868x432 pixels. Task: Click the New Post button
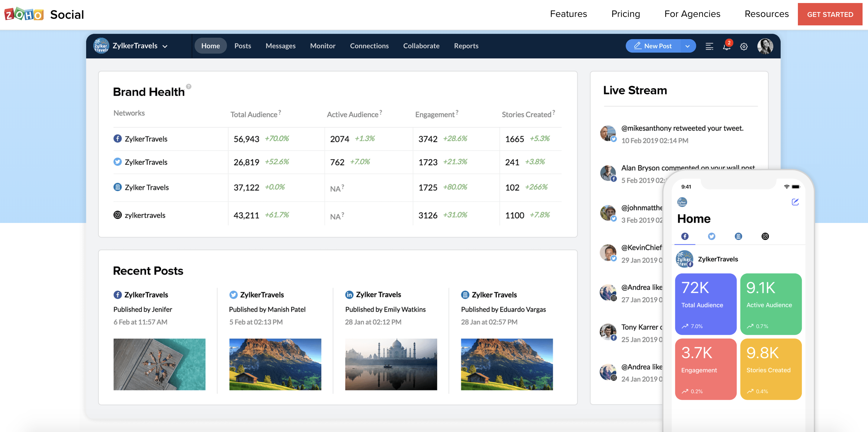click(653, 46)
